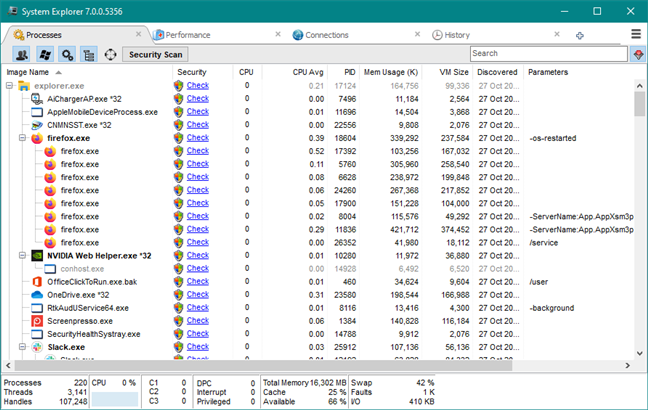648x410 pixels.
Task: Click the -os-restarted parameter text
Action: pos(553,138)
